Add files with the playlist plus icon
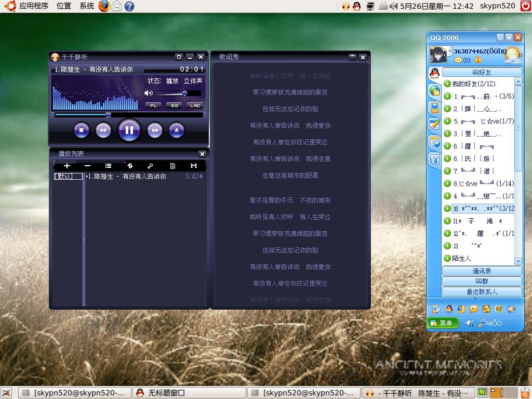The image size is (532, 399). [x=67, y=166]
